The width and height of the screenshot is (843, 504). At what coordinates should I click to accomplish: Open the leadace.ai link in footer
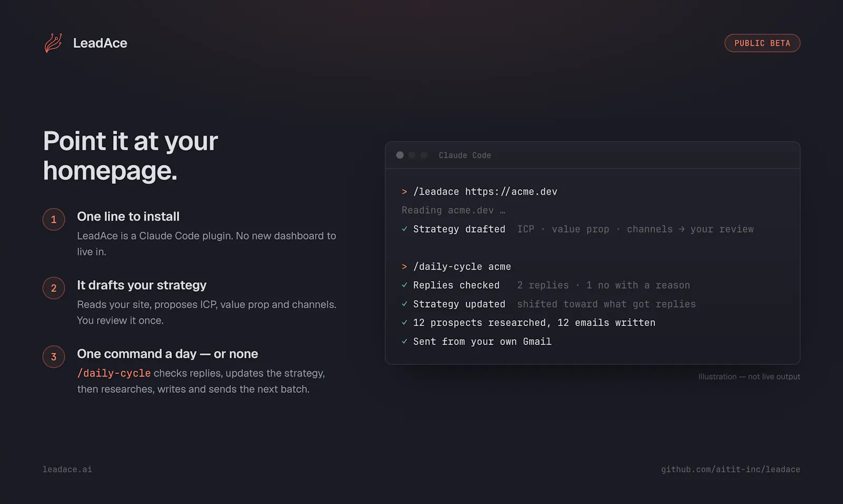point(67,469)
